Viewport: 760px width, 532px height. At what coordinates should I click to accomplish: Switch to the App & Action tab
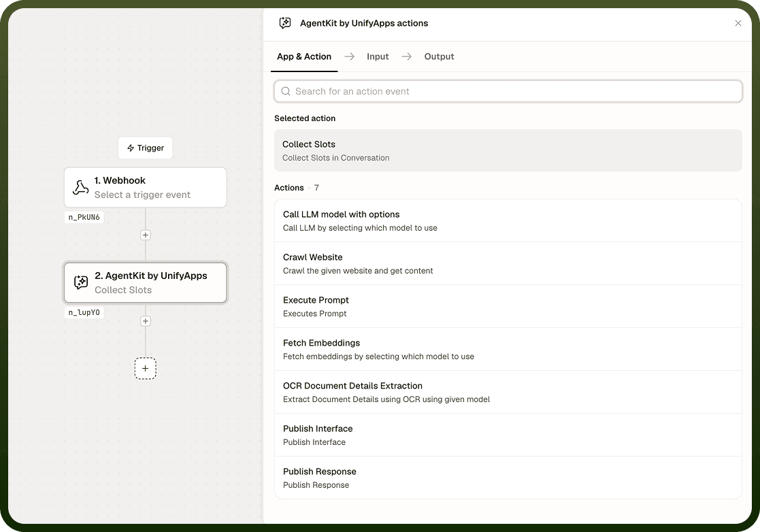click(x=304, y=56)
